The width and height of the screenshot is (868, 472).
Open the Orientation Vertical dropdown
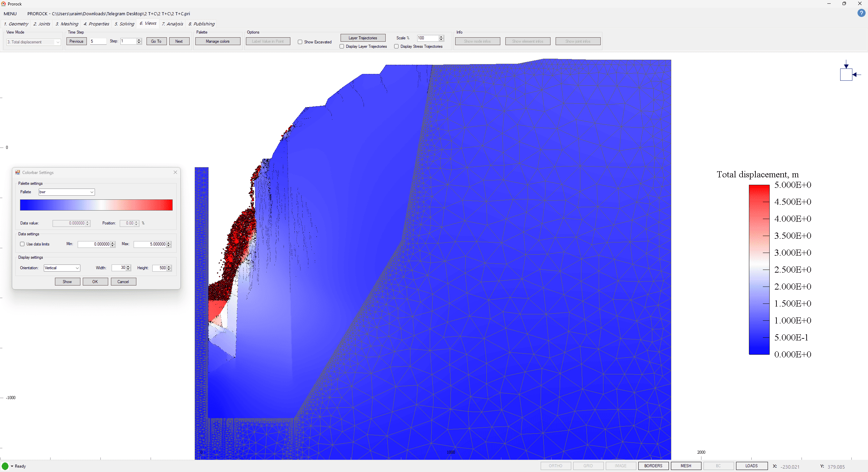(62, 268)
